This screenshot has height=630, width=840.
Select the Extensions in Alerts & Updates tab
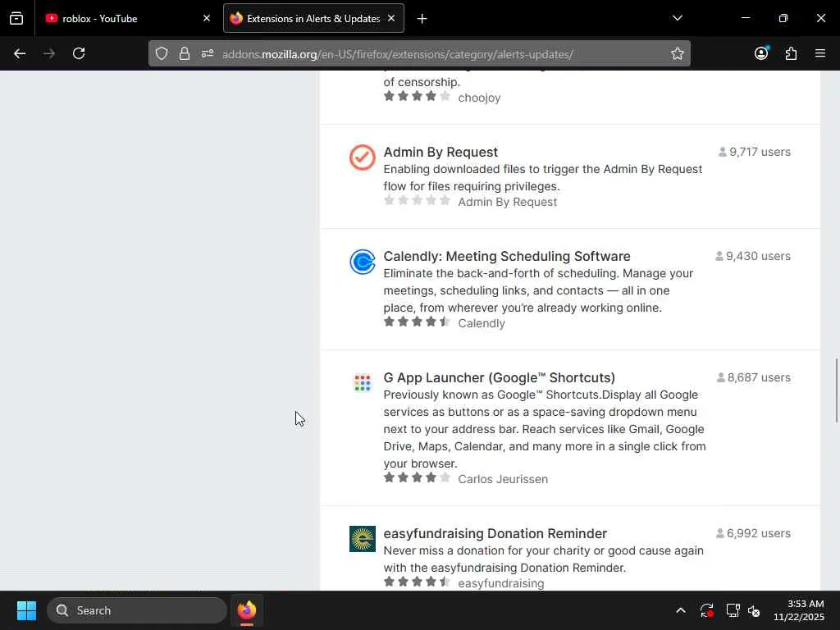313,18
